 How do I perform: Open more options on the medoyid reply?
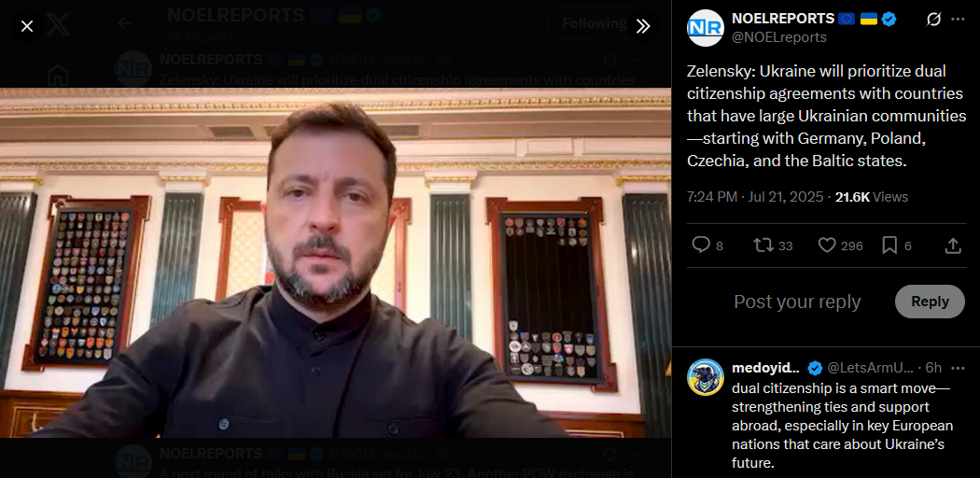(x=959, y=368)
